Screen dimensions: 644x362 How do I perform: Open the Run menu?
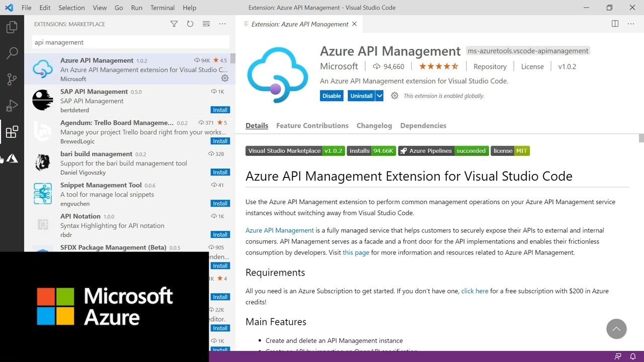[x=136, y=8]
